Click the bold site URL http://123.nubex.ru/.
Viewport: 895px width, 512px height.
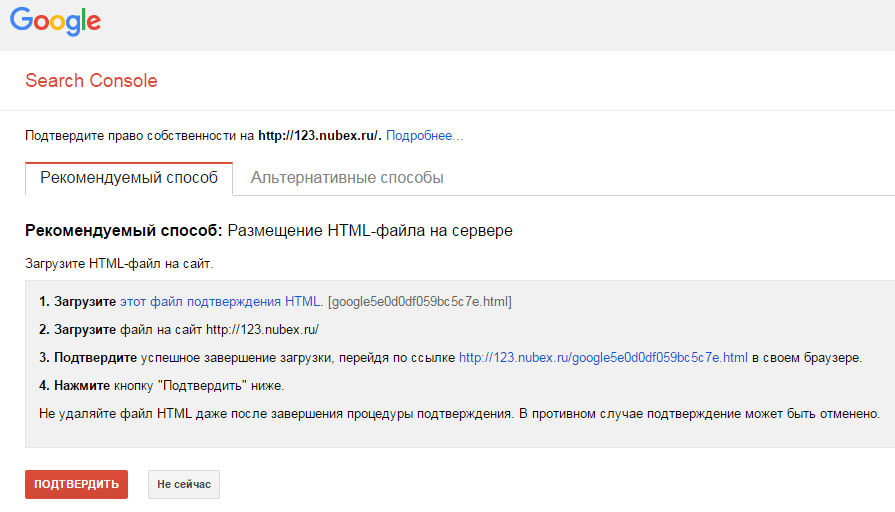click(x=320, y=136)
